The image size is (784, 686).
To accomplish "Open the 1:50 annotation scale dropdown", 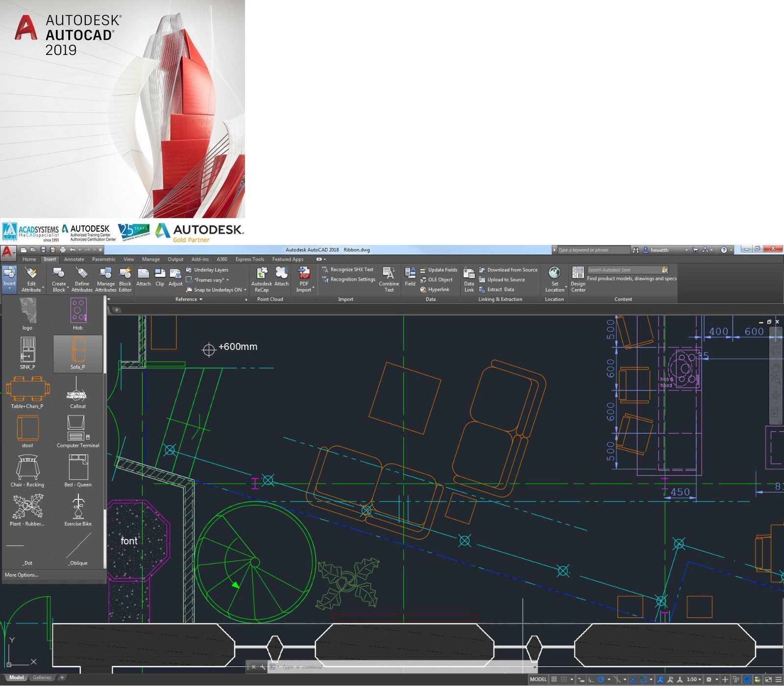I will click(694, 680).
